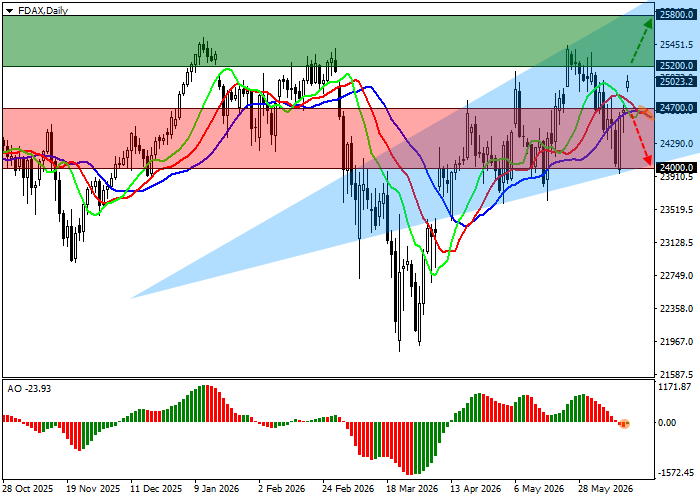This screenshot has width=700, height=500.
Task: Click the 1171.87 oscillator scale value
Action: pos(675,387)
